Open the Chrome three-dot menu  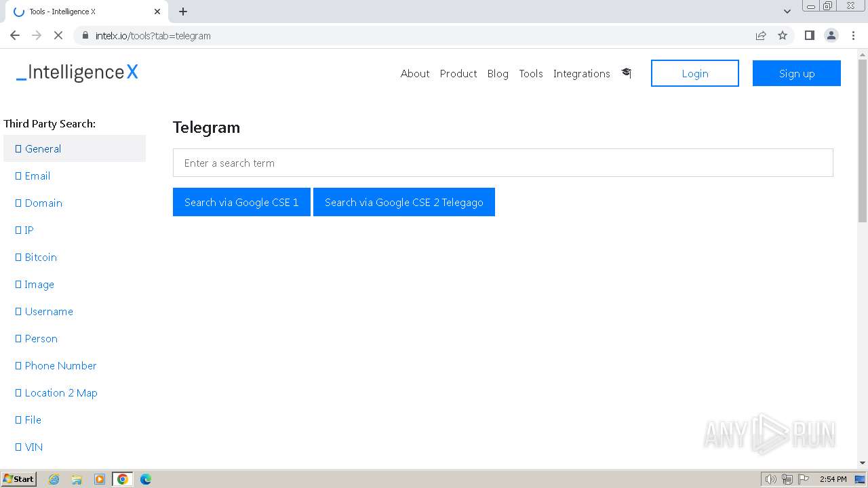[x=853, y=35]
